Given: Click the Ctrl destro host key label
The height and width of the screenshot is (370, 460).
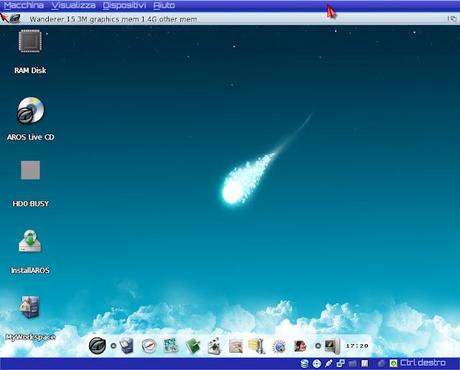Looking at the screenshot, I should point(423,363).
